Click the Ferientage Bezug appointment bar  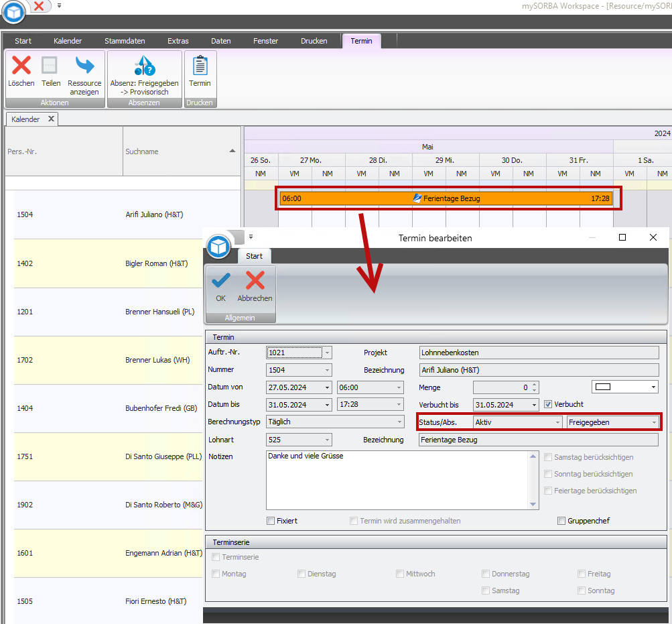click(446, 198)
